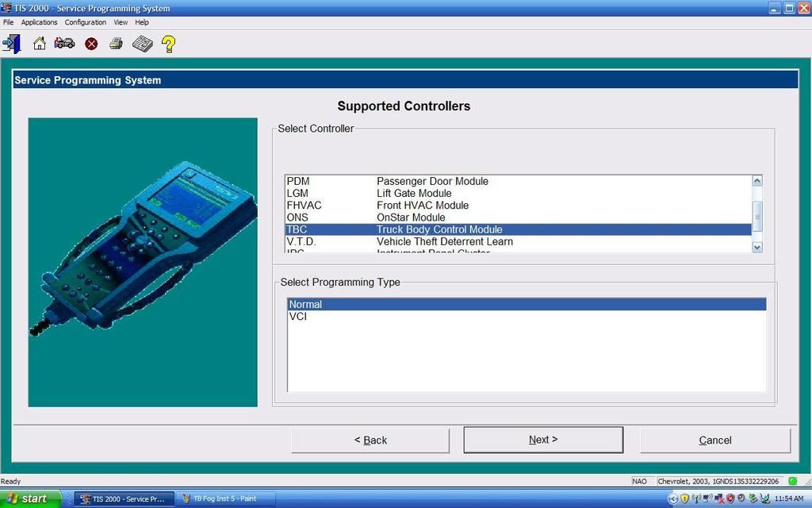Click the red X stop icon
The width and height of the screenshot is (812, 508).
click(91, 44)
